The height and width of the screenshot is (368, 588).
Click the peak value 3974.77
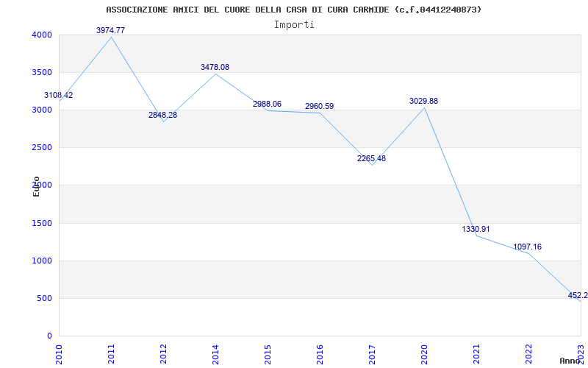coord(111,31)
